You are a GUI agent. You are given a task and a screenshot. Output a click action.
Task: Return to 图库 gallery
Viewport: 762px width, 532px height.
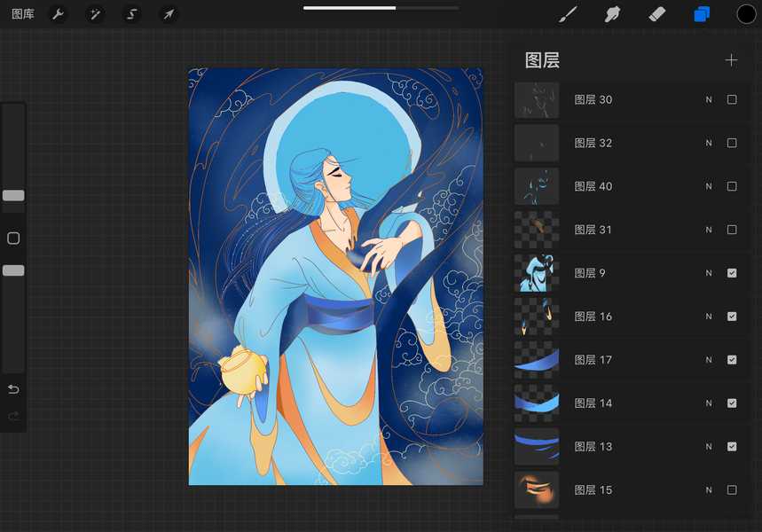click(23, 14)
